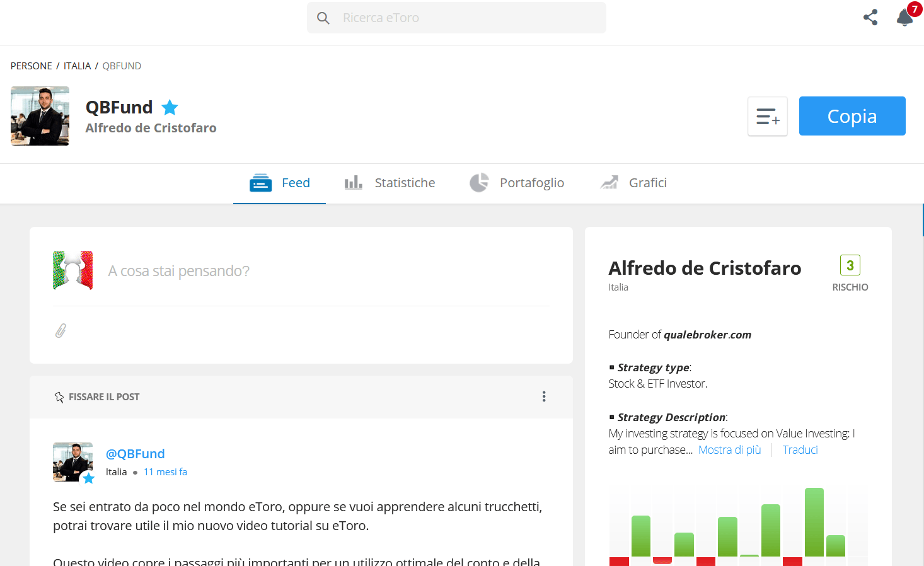Click 'Stock & ETF Investor.' text
This screenshot has height=566, width=924.
pyautogui.click(x=658, y=384)
